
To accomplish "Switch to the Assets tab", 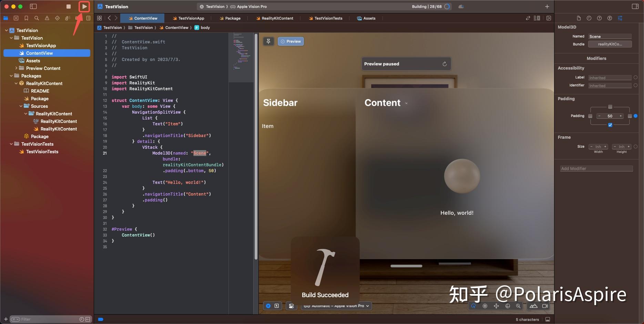I will click(x=366, y=18).
